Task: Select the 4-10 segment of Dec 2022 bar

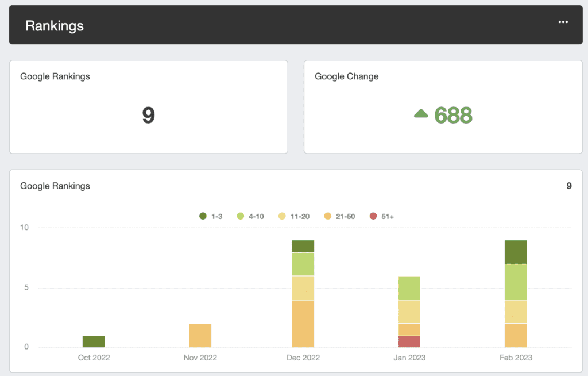Action: (303, 264)
